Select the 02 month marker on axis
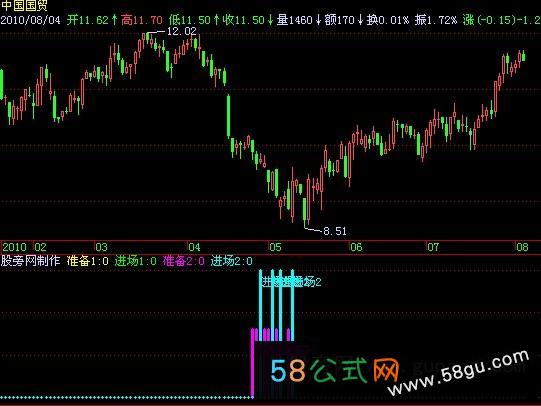541x406 pixels. point(40,247)
